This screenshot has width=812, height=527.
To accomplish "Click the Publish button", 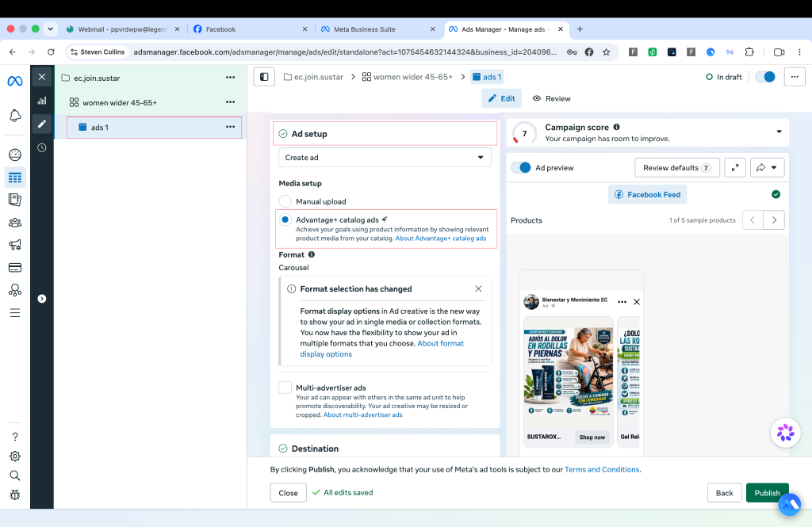I will [x=767, y=493].
